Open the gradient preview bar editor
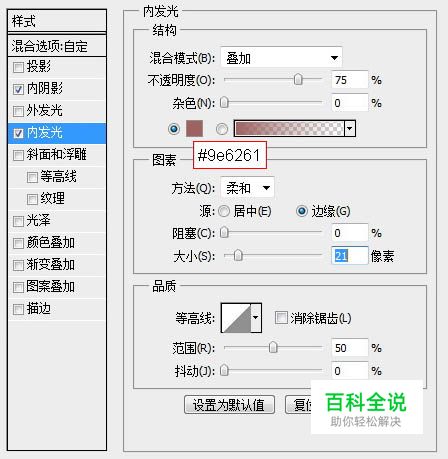The image size is (448, 459). click(x=289, y=129)
